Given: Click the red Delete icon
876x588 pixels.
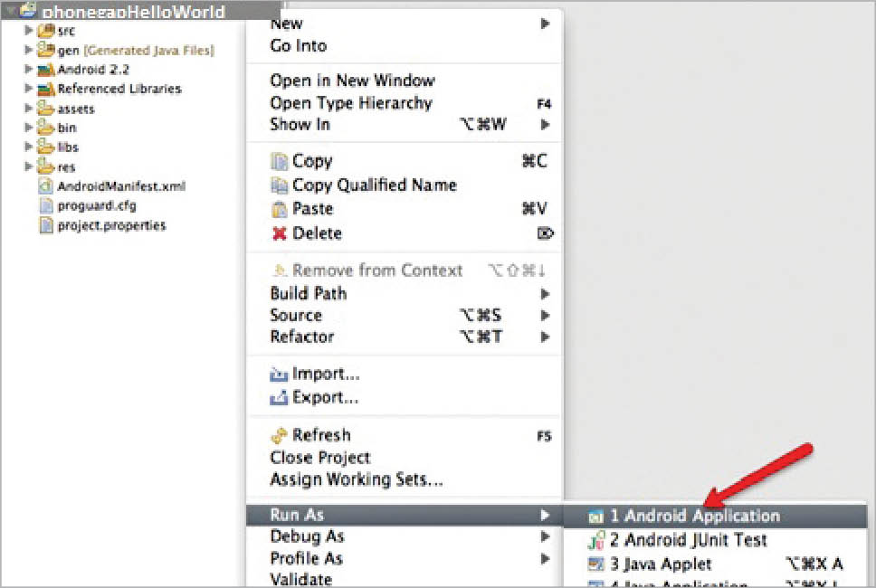Looking at the screenshot, I should coord(280,234).
